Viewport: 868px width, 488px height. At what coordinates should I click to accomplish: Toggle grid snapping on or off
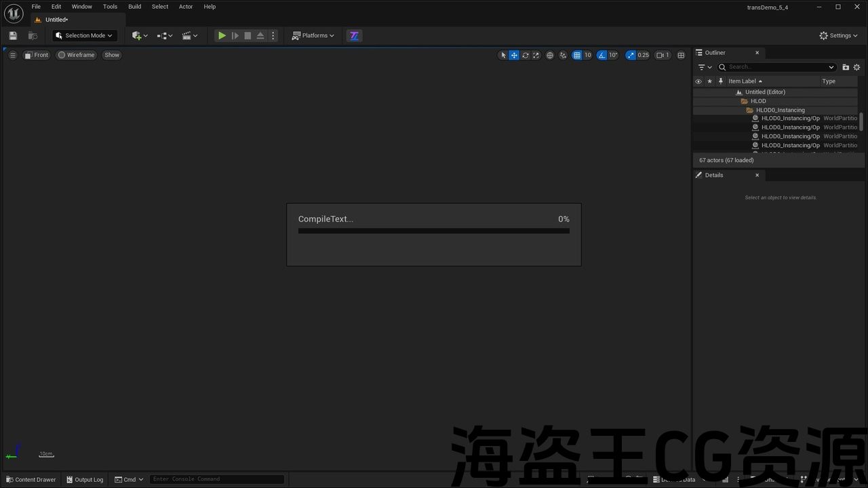point(577,56)
